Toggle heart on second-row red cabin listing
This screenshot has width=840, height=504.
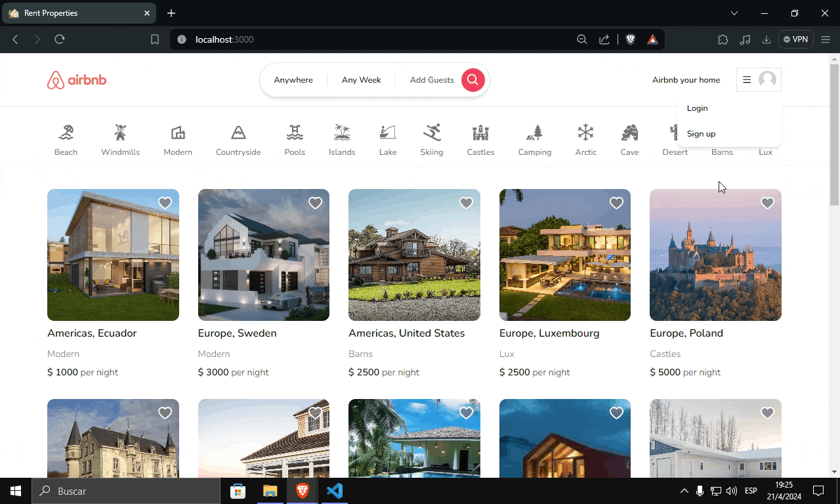coord(616,413)
